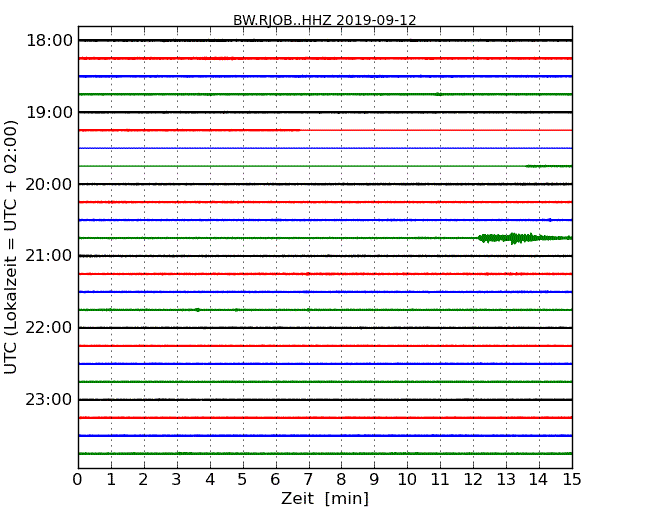
Task: Select the 18:00 label on the UTC axis
Action: tap(49, 41)
